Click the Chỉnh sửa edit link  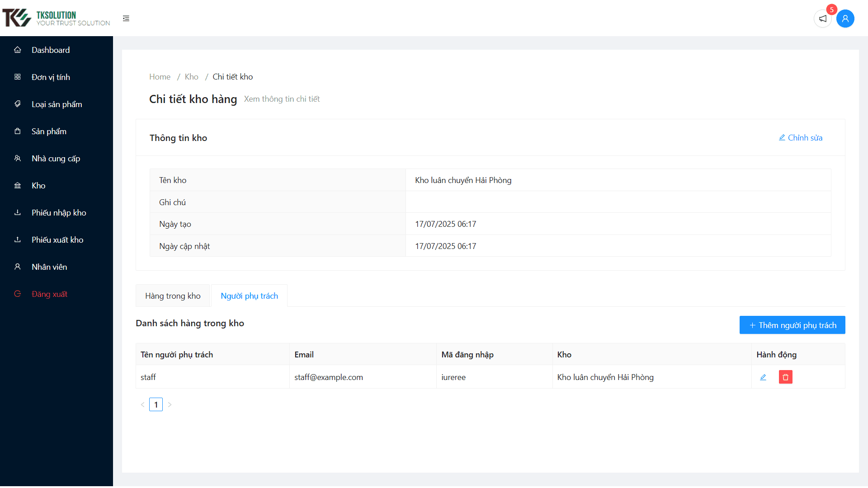pos(800,138)
